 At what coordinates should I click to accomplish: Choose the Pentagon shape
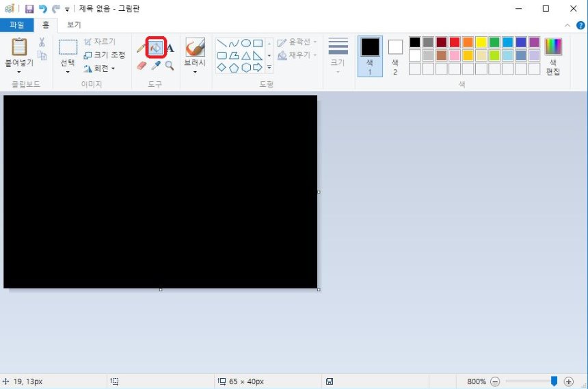pos(234,68)
